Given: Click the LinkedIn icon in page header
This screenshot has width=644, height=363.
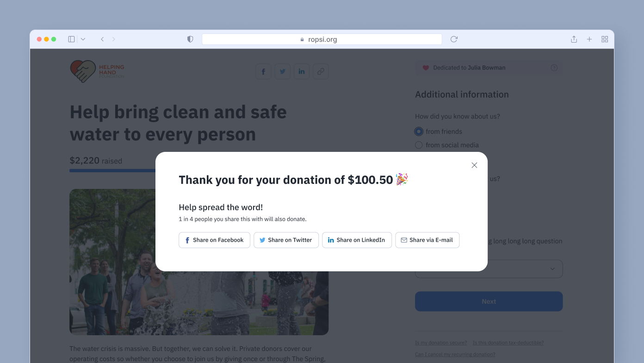Looking at the screenshot, I should 302,71.
